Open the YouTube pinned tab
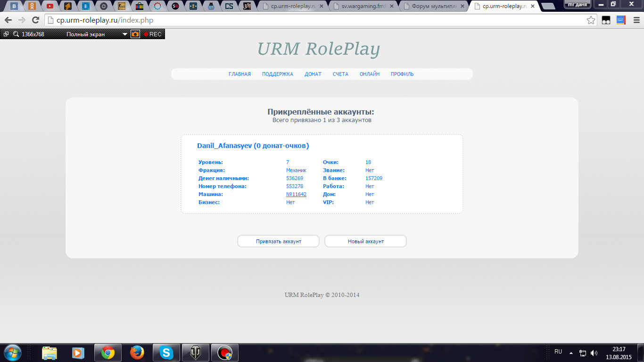The width and height of the screenshot is (644, 362). (x=50, y=6)
